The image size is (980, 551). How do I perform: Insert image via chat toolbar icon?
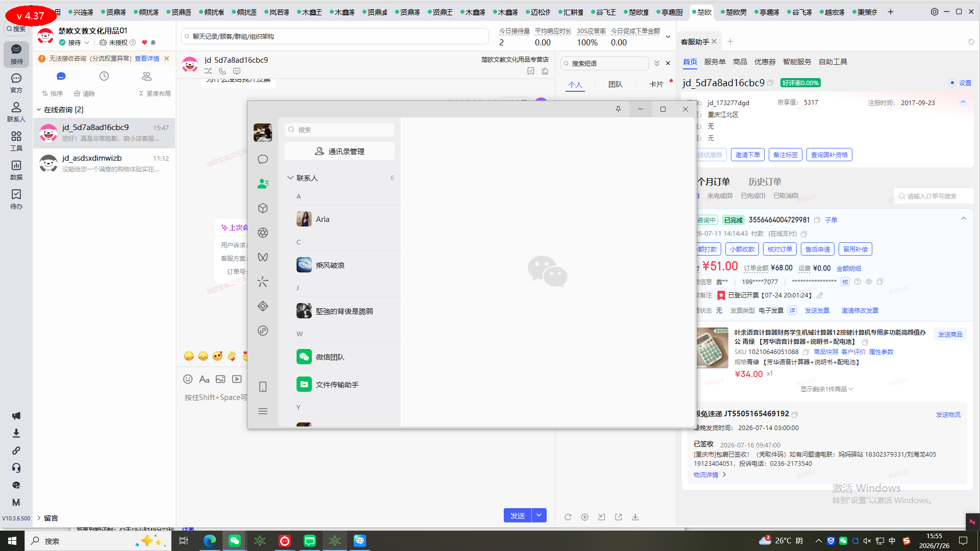(220, 379)
